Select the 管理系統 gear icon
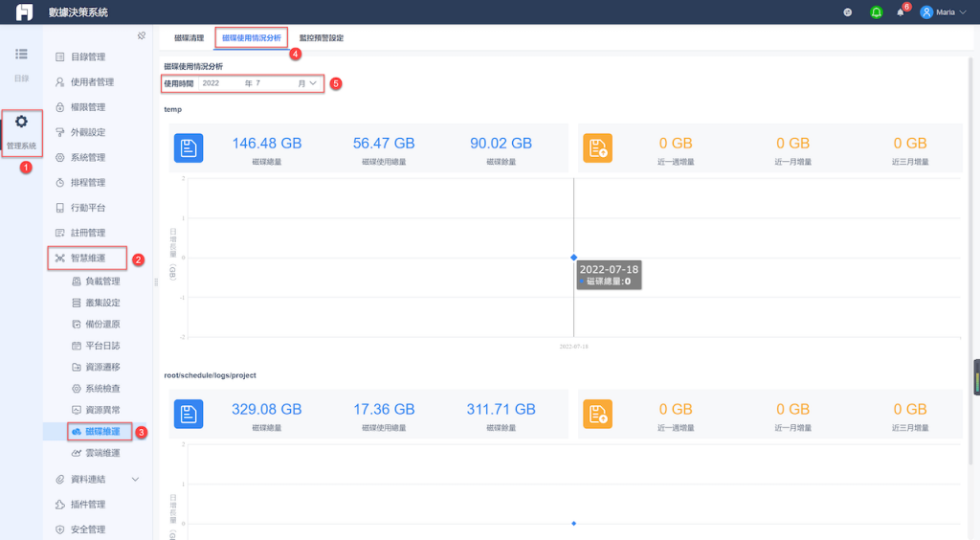Viewport: 980px width, 540px height. pos(21,122)
